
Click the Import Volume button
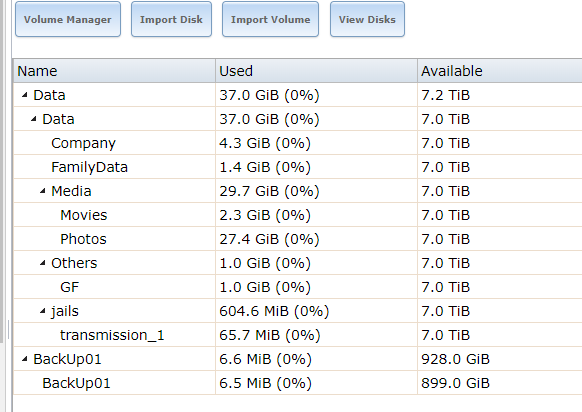coord(270,19)
